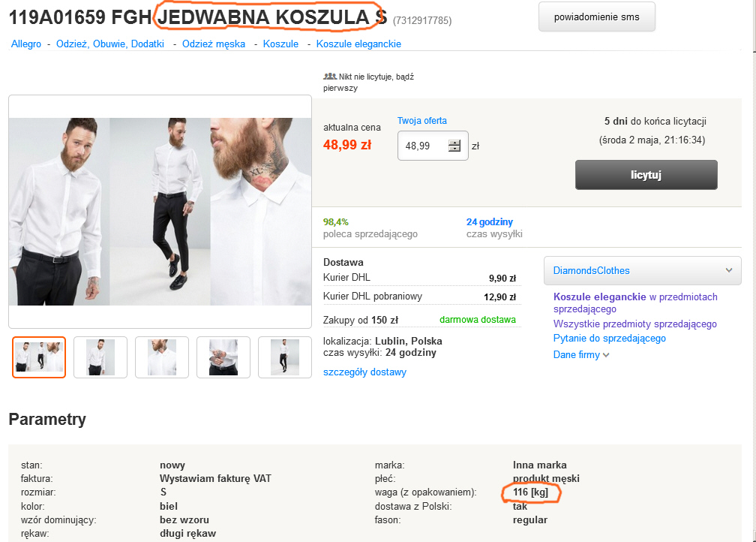Screen dimensions: 756x542
Task: Go to Odzież, Obuwie, Dodatki category
Action: tap(109, 44)
